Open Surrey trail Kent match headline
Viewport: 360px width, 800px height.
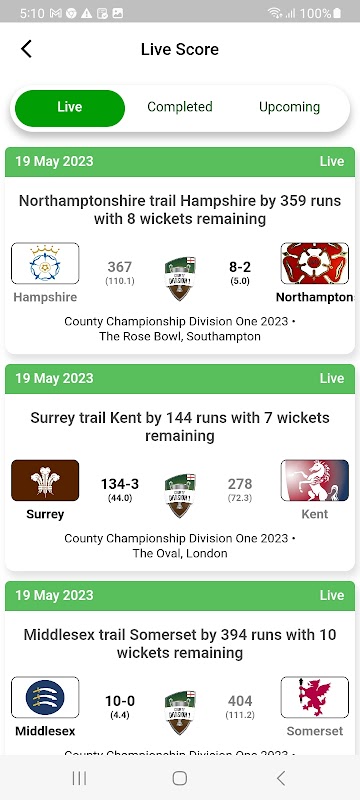pyautogui.click(x=180, y=427)
